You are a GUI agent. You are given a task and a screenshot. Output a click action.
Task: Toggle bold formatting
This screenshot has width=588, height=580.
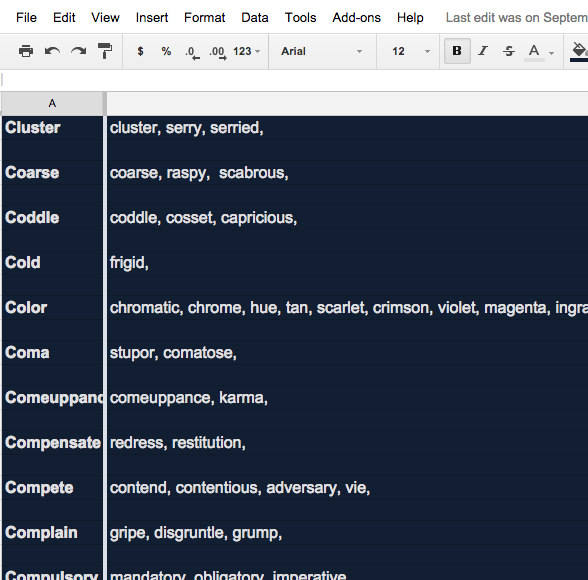[457, 51]
